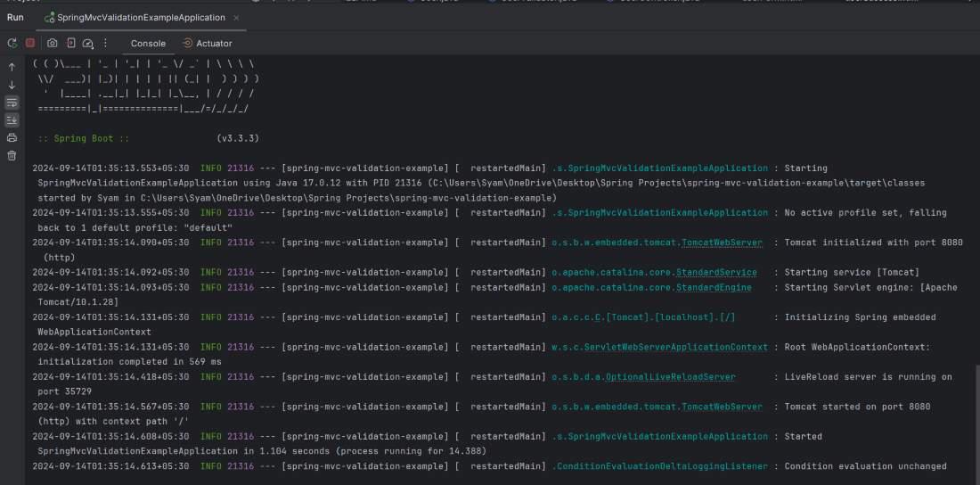The height and width of the screenshot is (485, 980).
Task: Open the StandardEngine class link
Action: pos(714,287)
